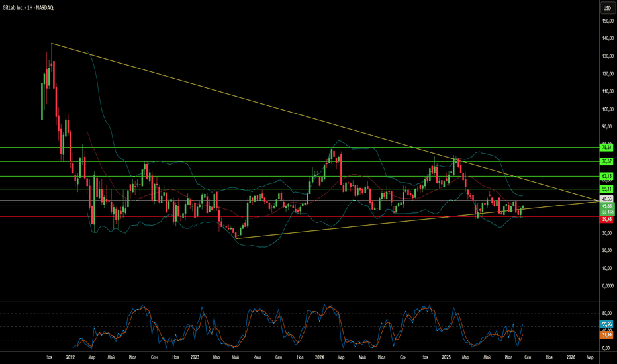
Task: Click the 30,00 price axis label
Action: [607, 233]
